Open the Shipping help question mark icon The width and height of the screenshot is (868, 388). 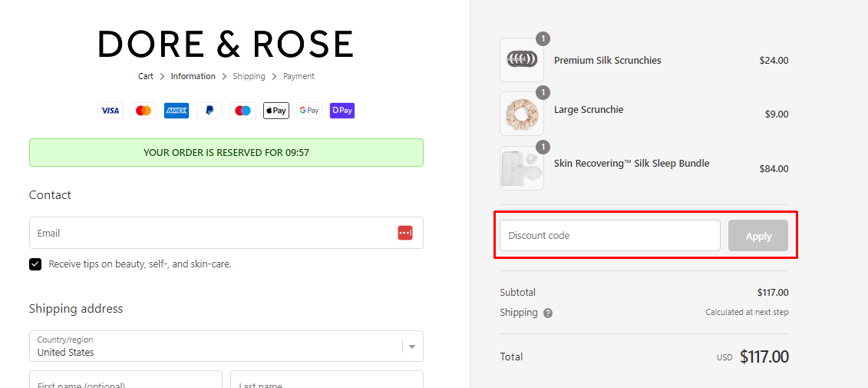[x=548, y=313]
